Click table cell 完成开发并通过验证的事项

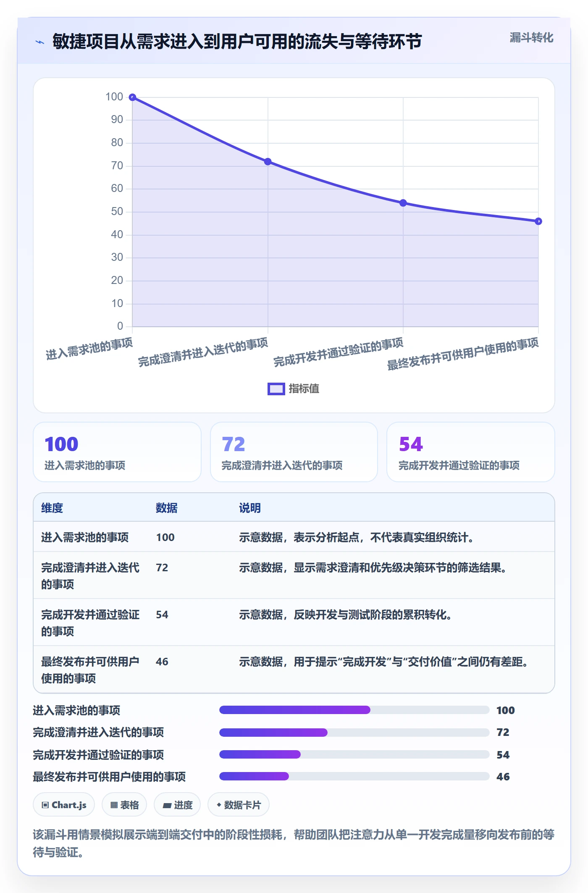[x=90, y=623]
